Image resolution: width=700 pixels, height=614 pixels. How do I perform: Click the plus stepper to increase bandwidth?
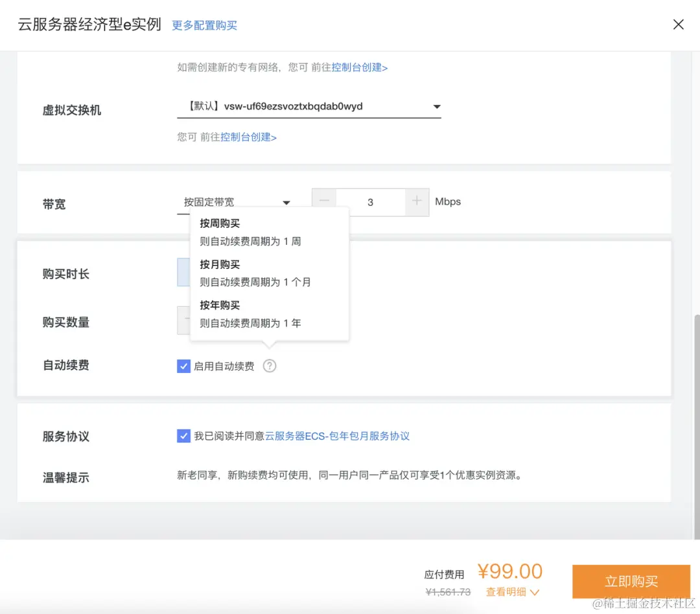click(416, 201)
